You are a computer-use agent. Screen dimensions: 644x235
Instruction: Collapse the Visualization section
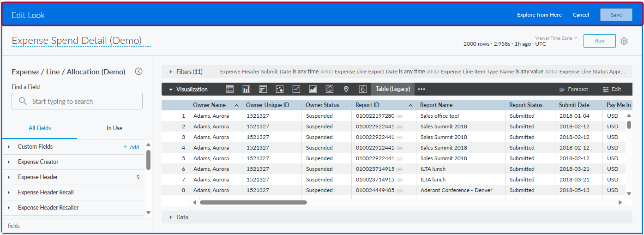[171, 90]
